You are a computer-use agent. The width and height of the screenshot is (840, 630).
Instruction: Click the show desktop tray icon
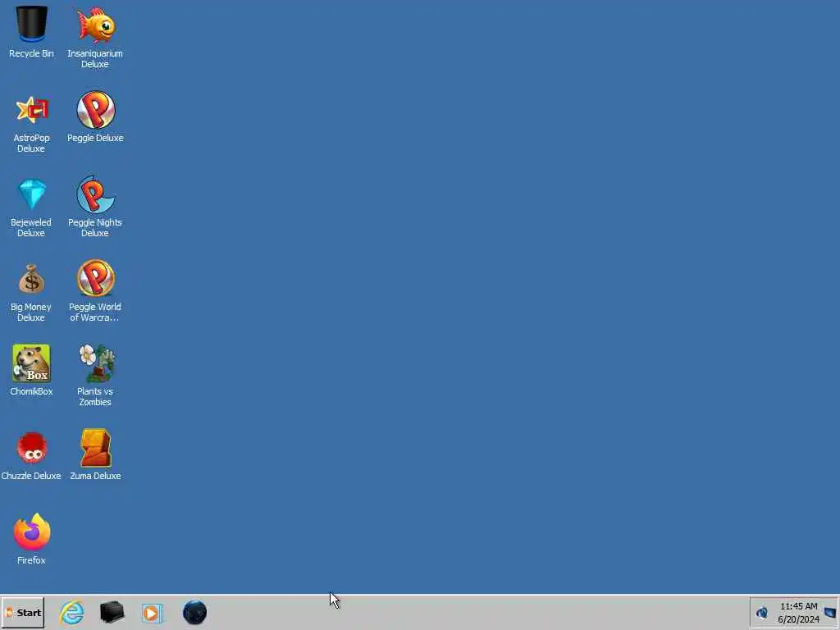coord(830,612)
